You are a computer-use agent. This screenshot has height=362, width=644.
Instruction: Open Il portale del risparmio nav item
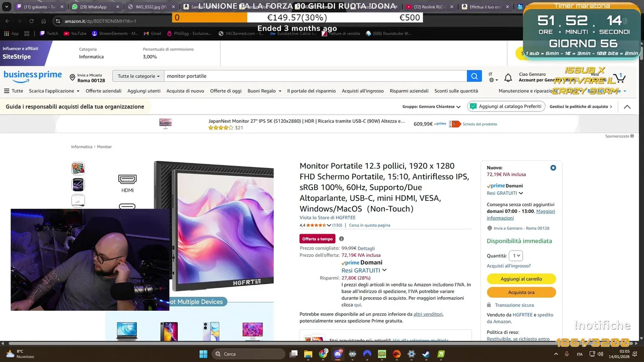tap(311, 91)
